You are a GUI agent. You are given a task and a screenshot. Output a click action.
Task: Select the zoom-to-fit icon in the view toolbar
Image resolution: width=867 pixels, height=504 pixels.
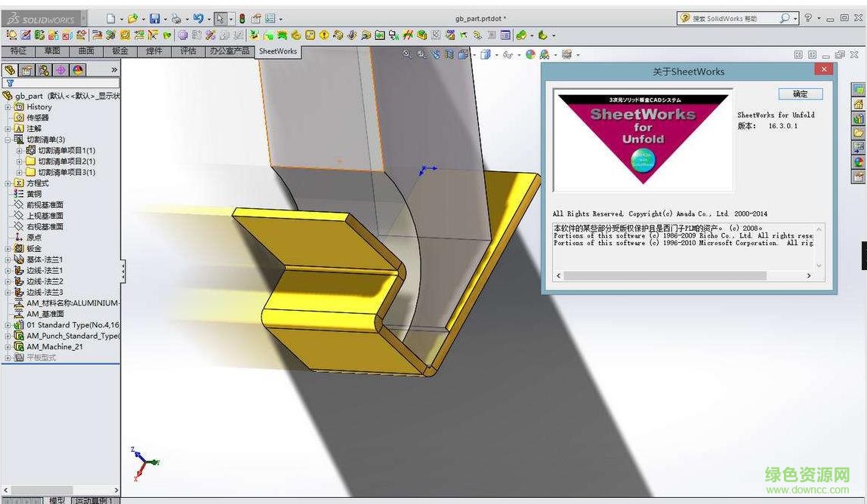click(407, 54)
